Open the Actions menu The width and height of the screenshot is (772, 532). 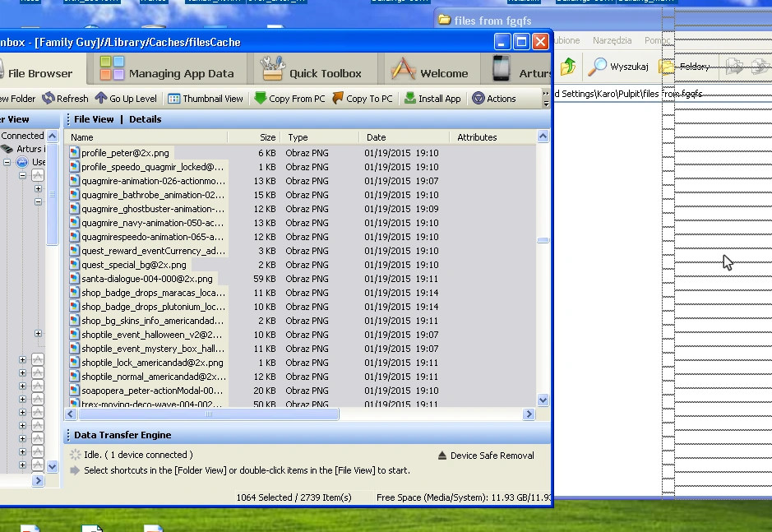point(494,99)
